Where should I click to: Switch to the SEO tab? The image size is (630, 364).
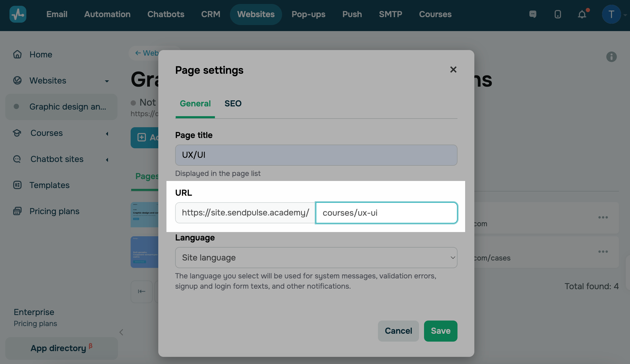(x=233, y=104)
